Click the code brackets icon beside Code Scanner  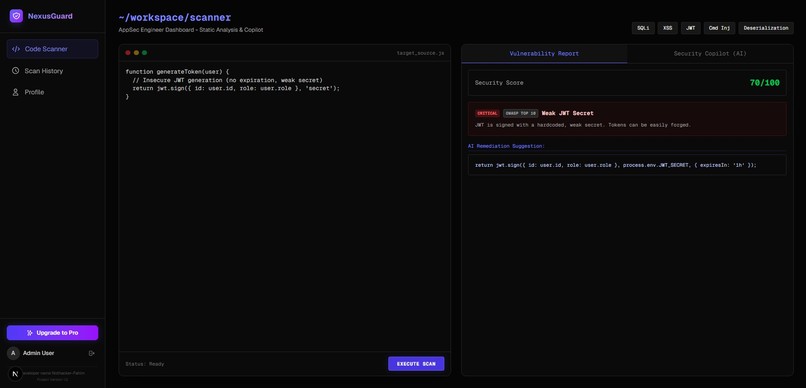pos(16,49)
